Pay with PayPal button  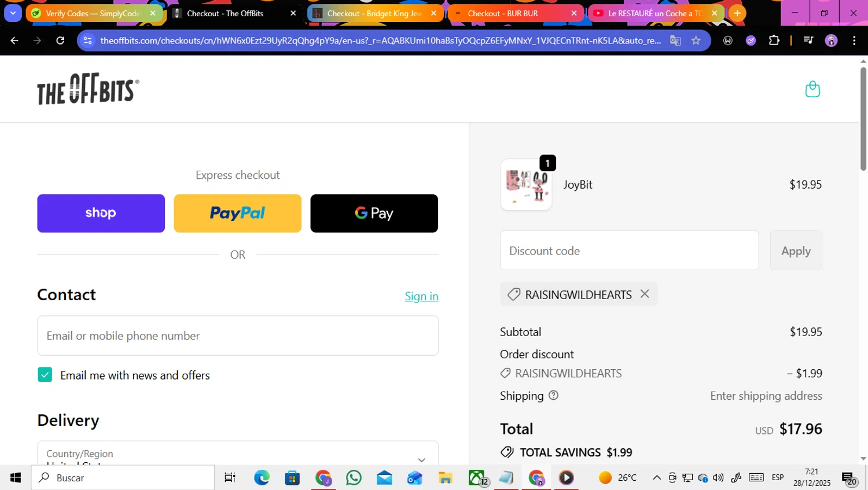click(237, 213)
